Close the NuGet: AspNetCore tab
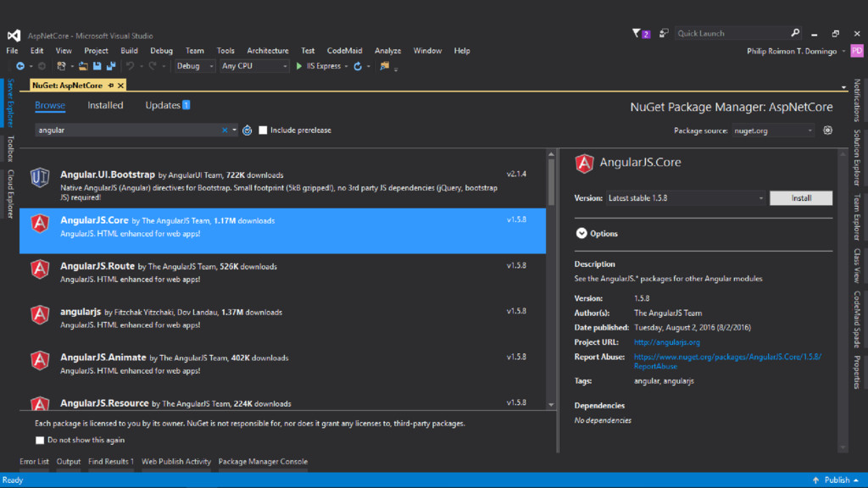The height and width of the screenshot is (488, 868). click(x=120, y=86)
